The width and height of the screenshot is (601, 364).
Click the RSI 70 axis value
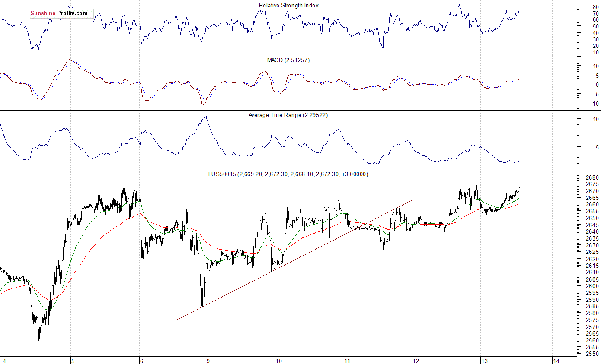click(596, 13)
